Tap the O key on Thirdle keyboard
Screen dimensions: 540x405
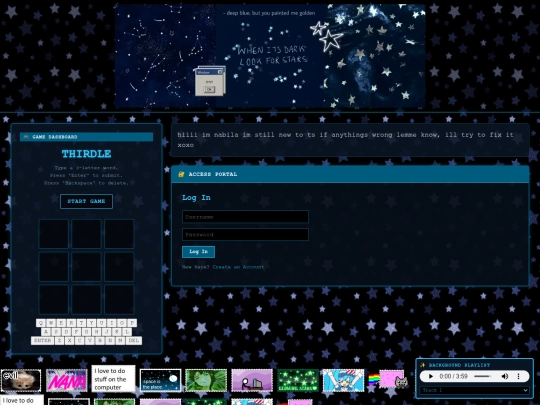point(122,323)
